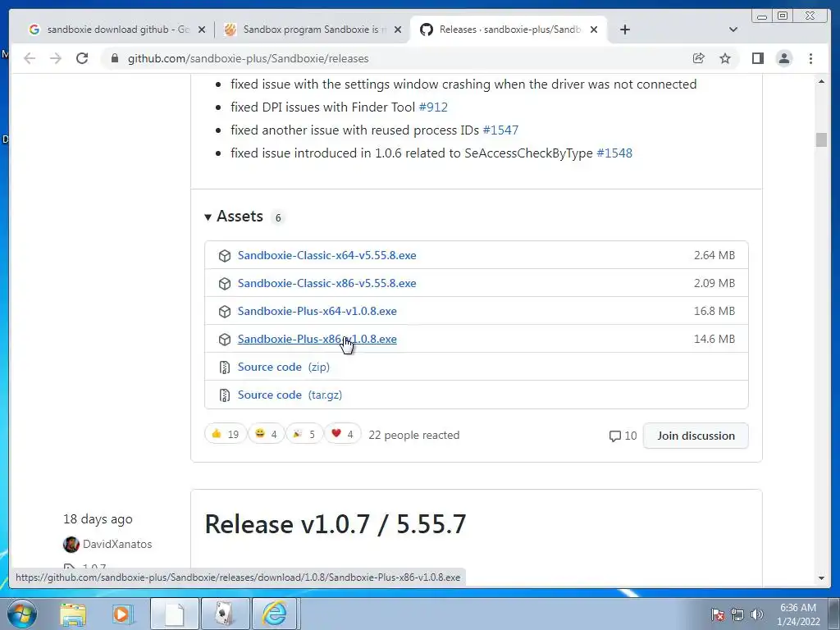
Task: Collapse the Assets section triangle
Action: [208, 217]
